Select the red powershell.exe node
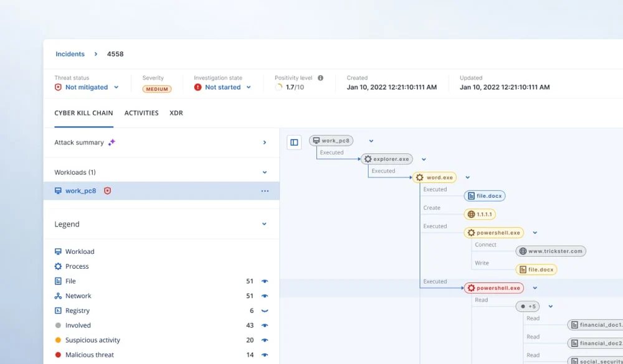623x364 pixels. coord(494,288)
